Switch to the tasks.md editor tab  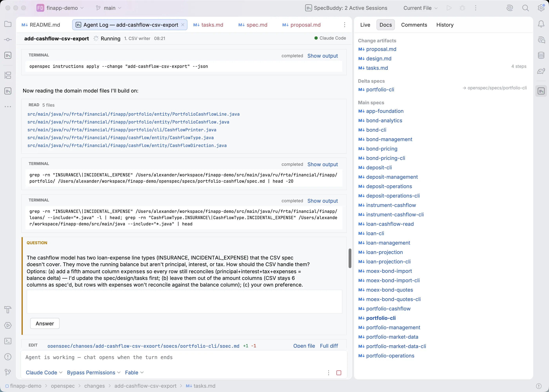[x=208, y=25]
